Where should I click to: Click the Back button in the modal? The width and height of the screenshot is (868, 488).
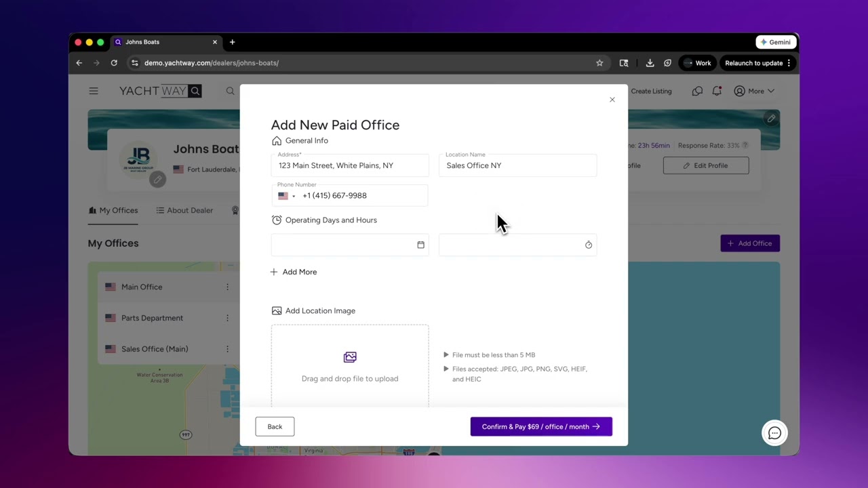tap(275, 426)
